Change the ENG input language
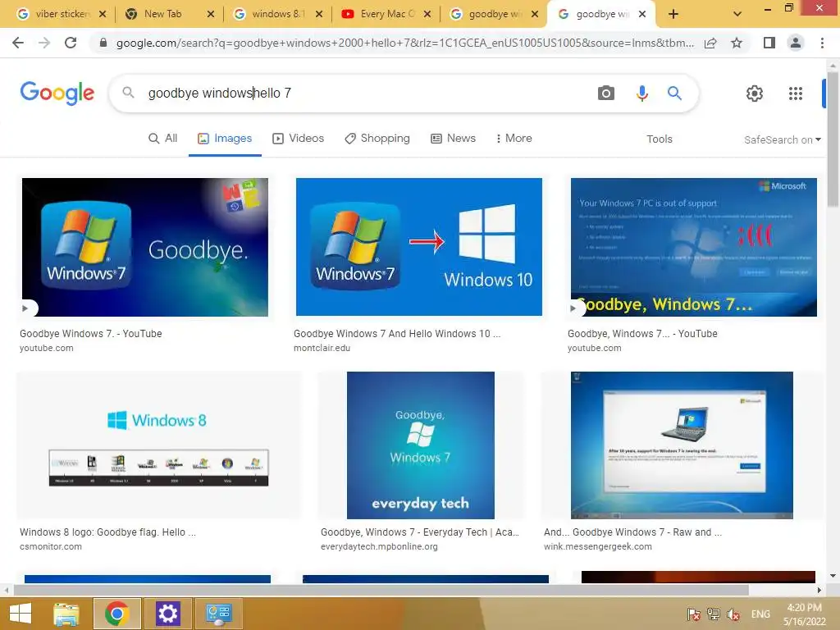The height and width of the screenshot is (630, 840). tap(760, 614)
